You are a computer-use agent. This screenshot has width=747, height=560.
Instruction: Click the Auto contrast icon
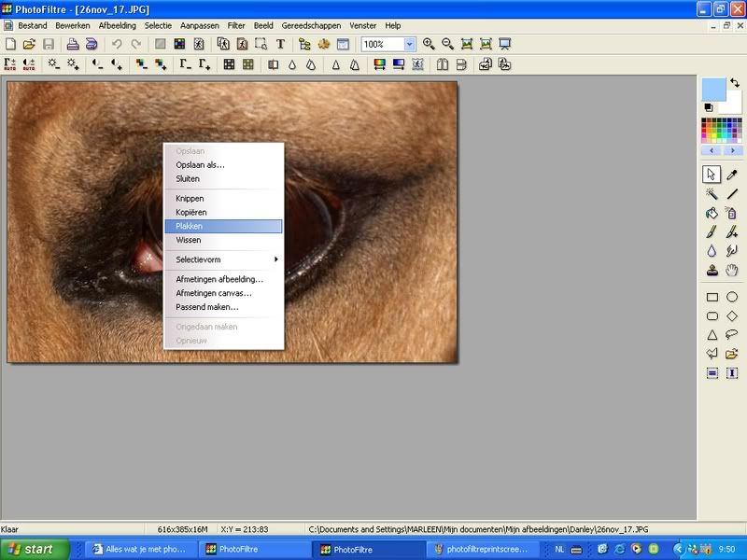29,64
